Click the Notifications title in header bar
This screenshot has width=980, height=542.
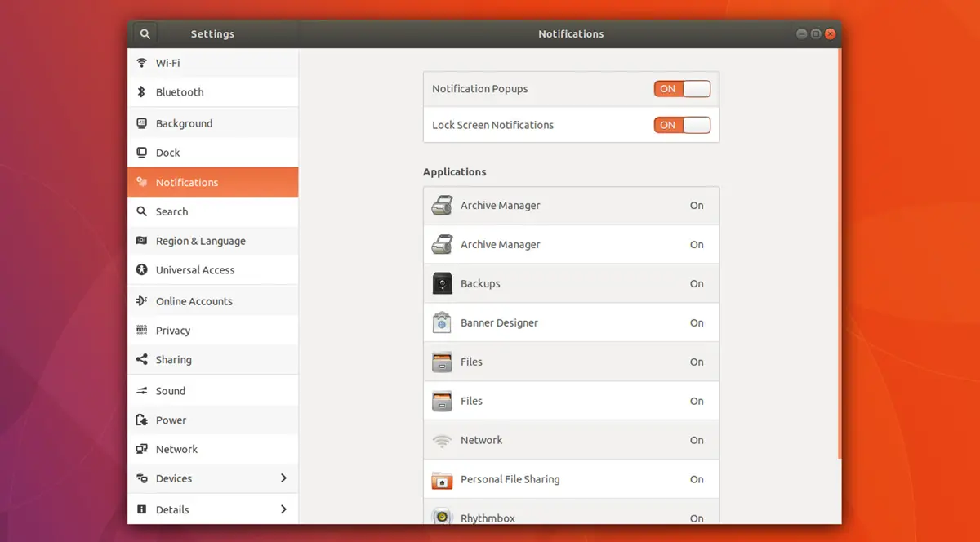[571, 34]
